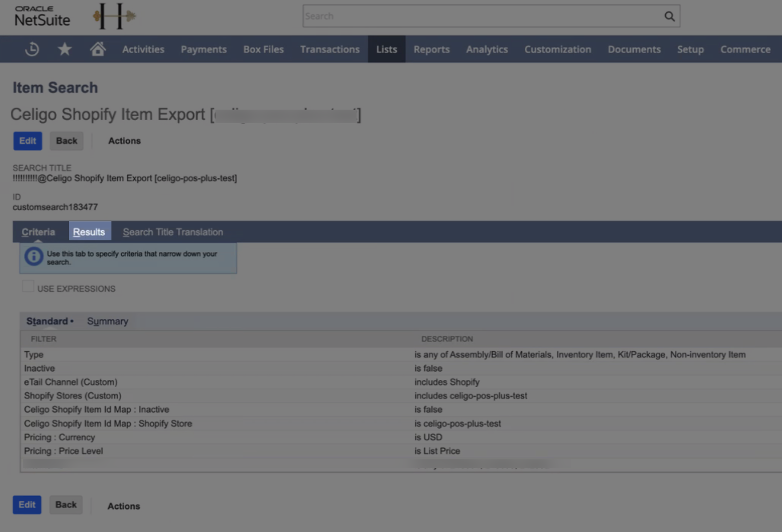Open the Reports menu

pyautogui.click(x=432, y=49)
